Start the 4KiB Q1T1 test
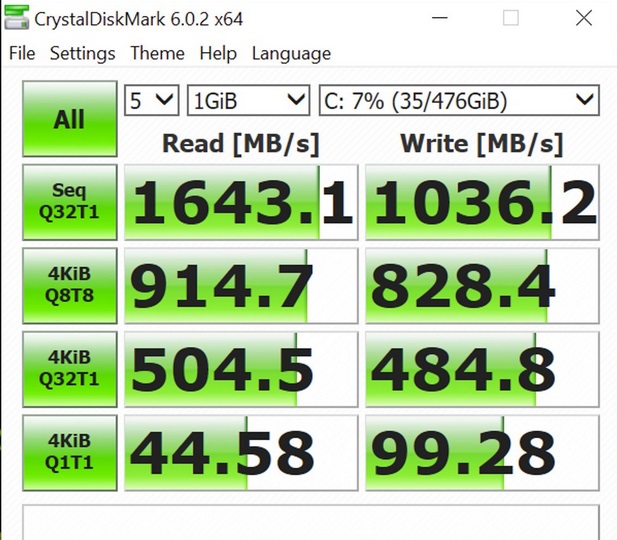 (x=70, y=453)
